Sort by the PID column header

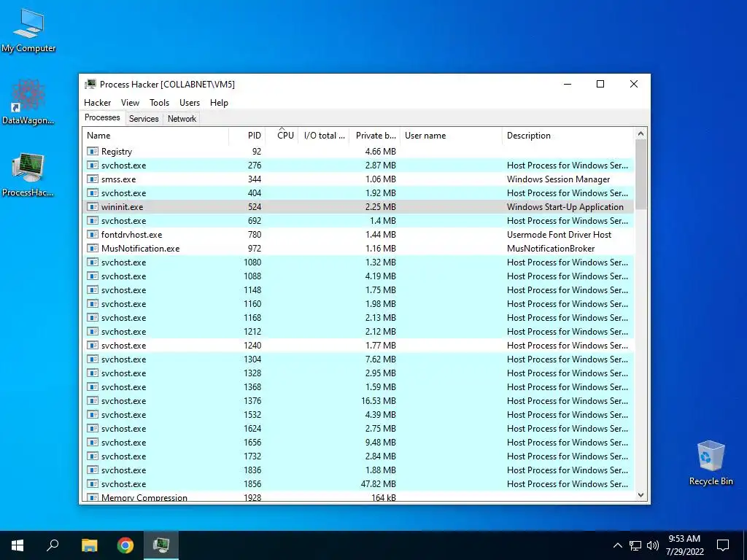247,135
